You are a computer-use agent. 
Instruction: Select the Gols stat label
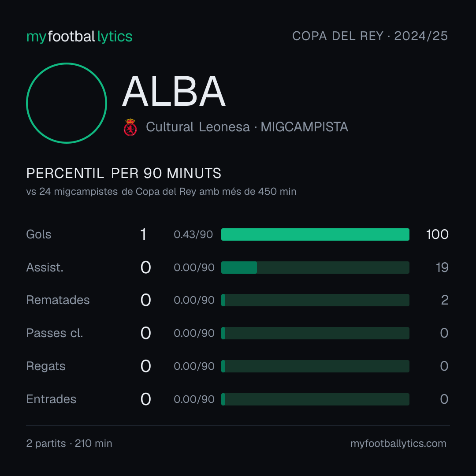tap(38, 234)
